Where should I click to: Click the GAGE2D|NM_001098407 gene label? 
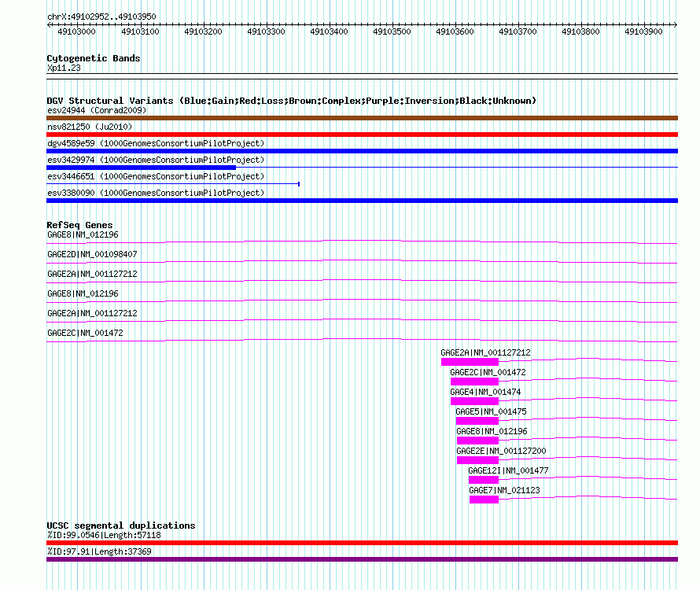92,254
